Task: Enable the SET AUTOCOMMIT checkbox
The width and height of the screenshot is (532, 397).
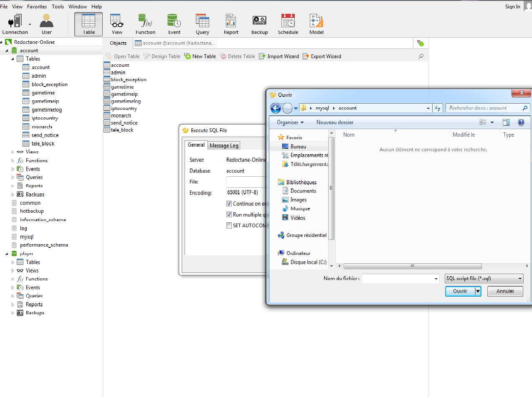Action: [229, 225]
